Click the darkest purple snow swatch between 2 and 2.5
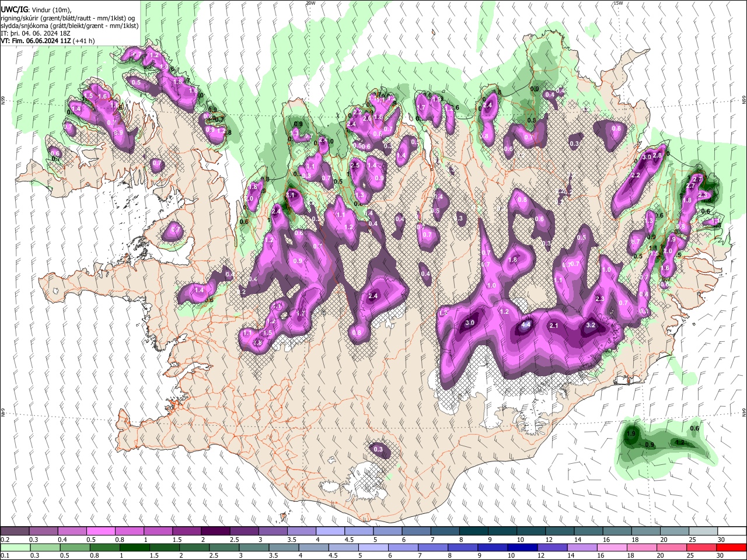747x560 pixels. coord(215,531)
